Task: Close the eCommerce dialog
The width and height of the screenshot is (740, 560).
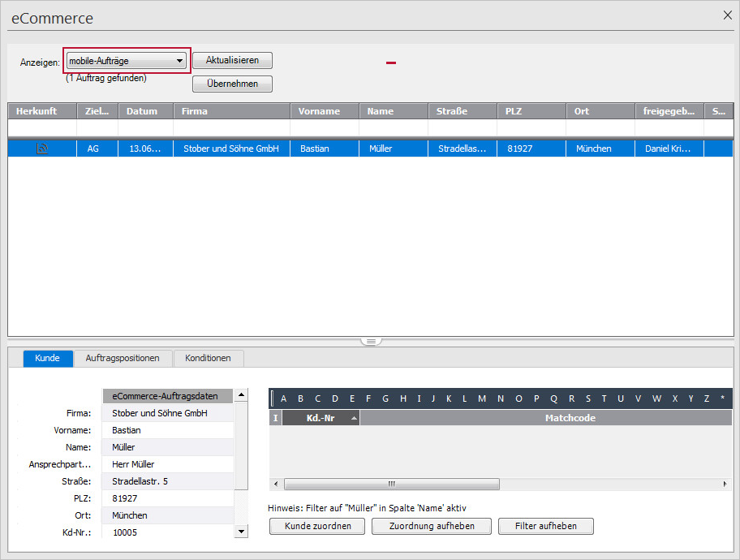Action: pyautogui.click(x=727, y=15)
